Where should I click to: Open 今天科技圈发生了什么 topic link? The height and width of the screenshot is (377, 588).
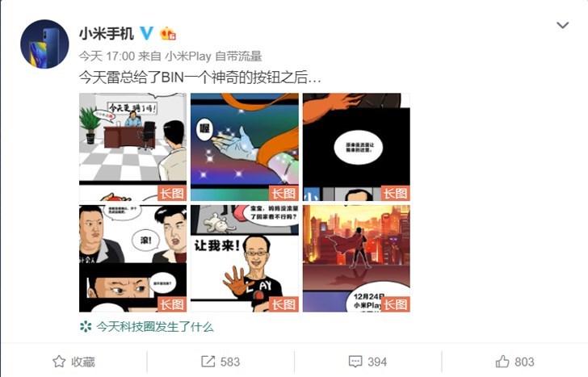(155, 326)
